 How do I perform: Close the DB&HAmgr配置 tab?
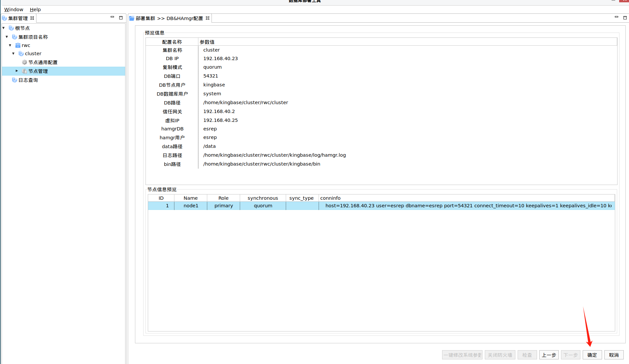coord(208,18)
